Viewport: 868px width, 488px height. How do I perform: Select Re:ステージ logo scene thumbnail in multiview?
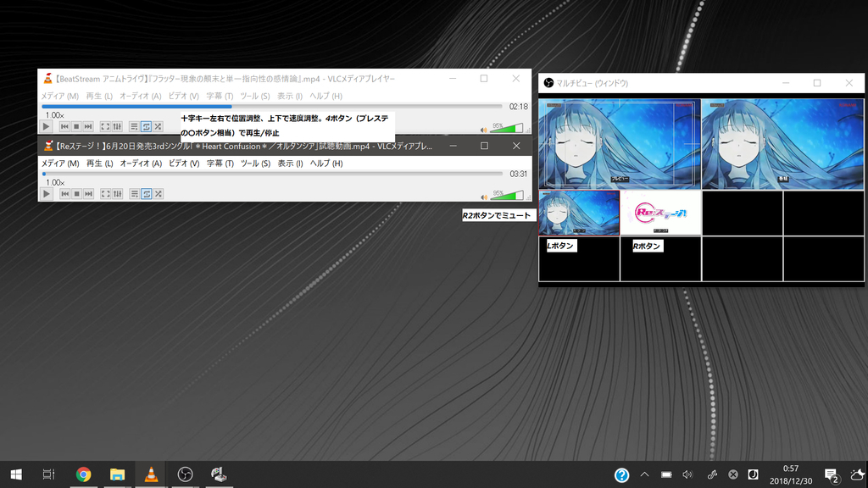click(x=660, y=213)
